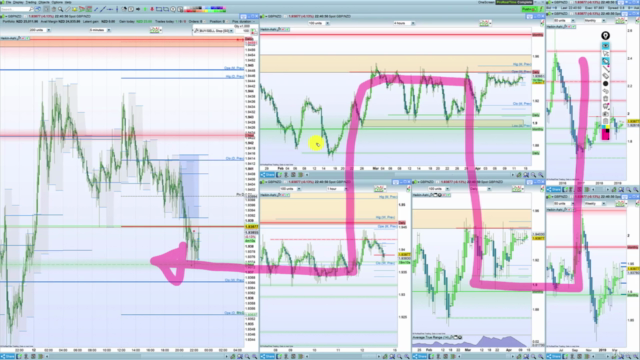Open units dropdown on 5 minutes chart

coord(40,30)
